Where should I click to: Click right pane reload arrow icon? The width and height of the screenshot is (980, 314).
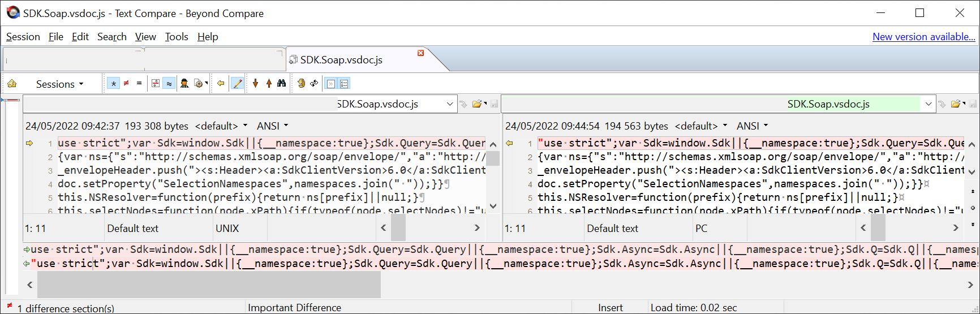(x=942, y=104)
